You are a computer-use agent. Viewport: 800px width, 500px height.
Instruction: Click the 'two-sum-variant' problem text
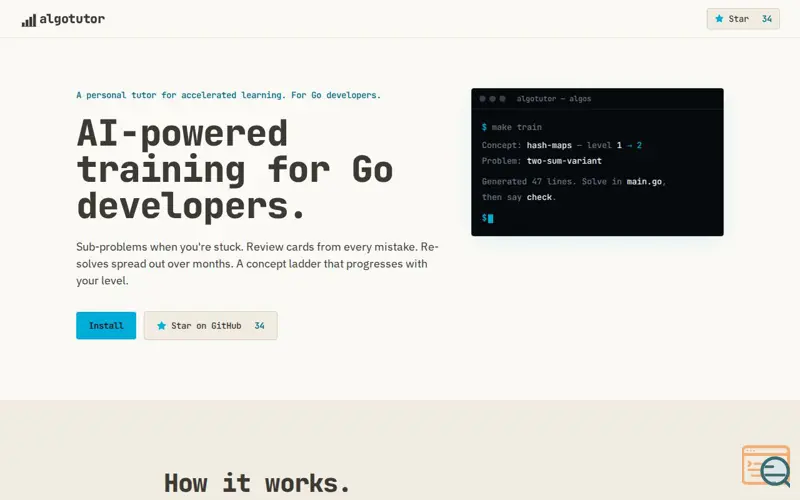564,161
